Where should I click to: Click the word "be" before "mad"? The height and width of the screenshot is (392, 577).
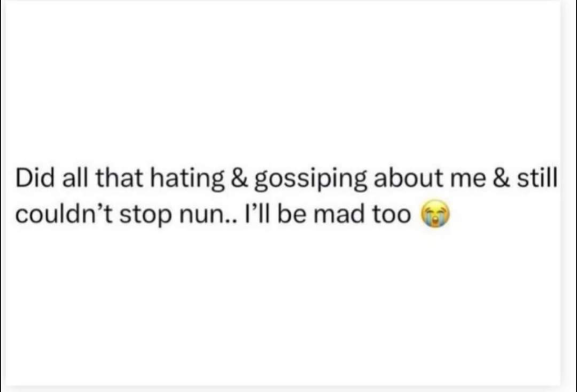(291, 215)
